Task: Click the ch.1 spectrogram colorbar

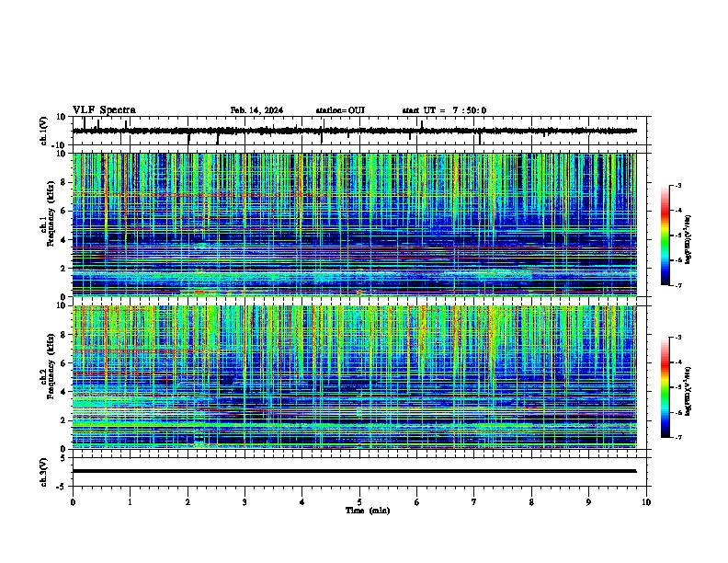Action: (665, 236)
